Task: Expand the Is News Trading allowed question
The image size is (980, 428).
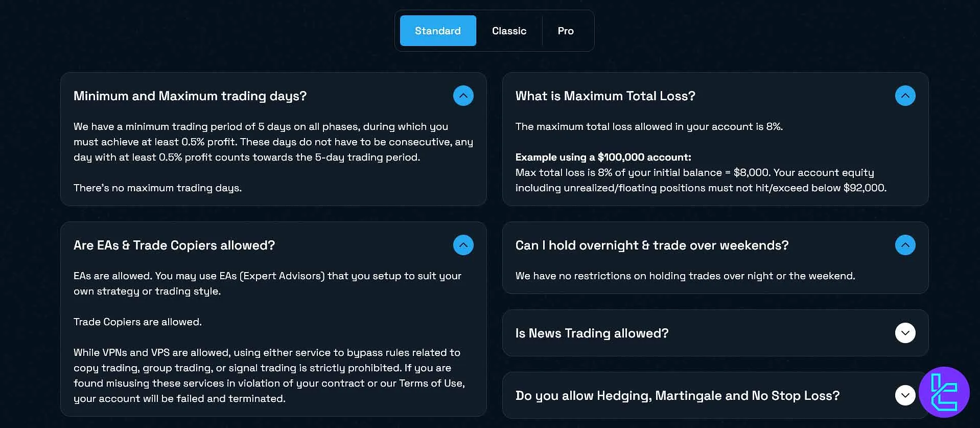Action: (905, 333)
